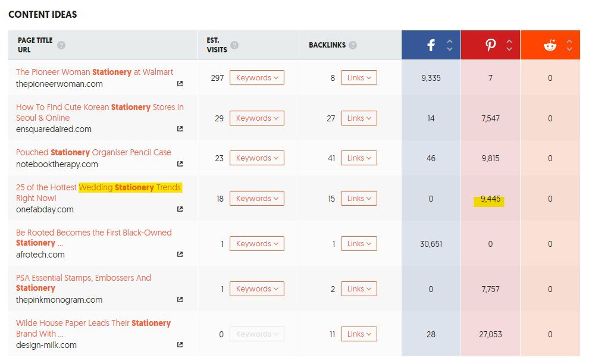Expand Links dropdown for Wedding Stationery Trends row
589x364 pixels.
(359, 198)
